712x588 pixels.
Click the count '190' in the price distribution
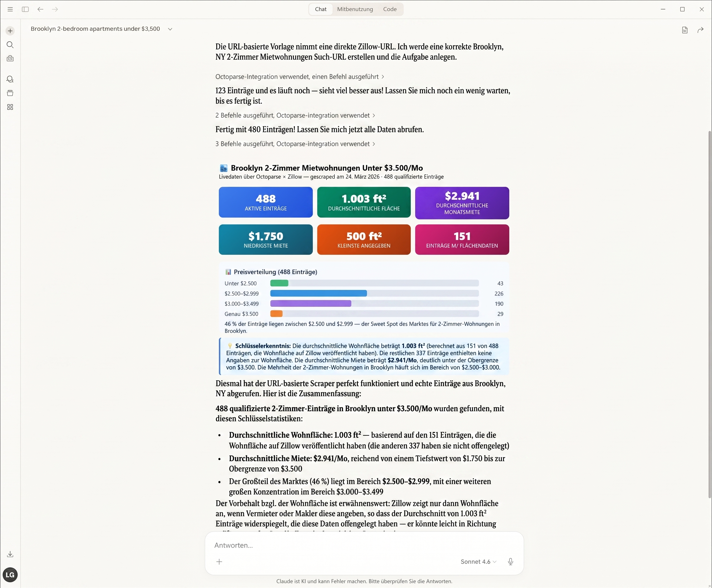click(499, 304)
